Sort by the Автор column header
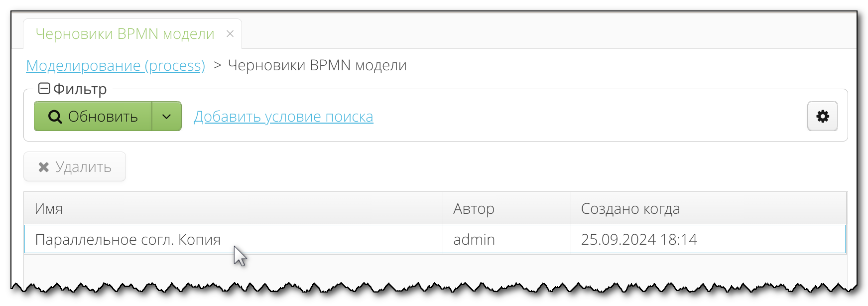868x306 pixels. pos(474,208)
